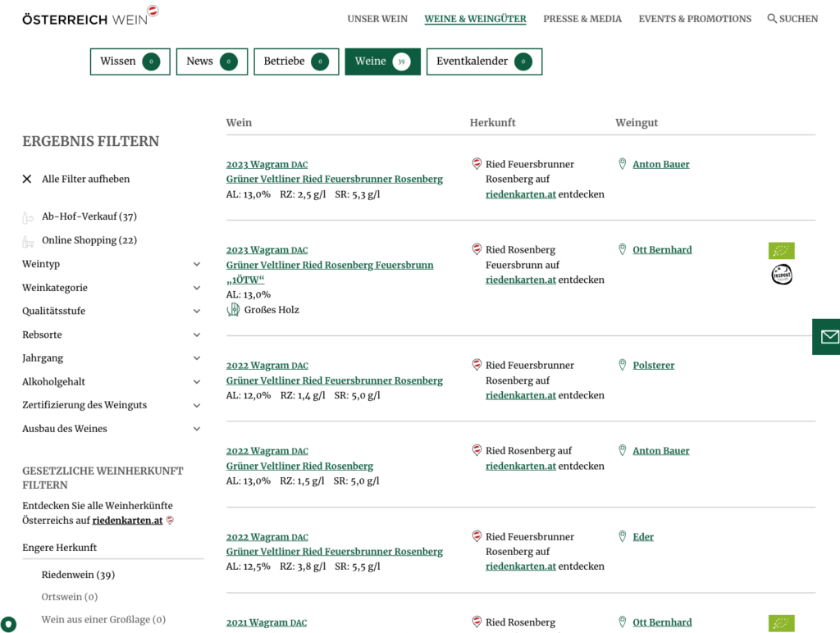Click the Großes Holz barrel icon
Viewport: 840px width, 633px height.
click(x=233, y=310)
